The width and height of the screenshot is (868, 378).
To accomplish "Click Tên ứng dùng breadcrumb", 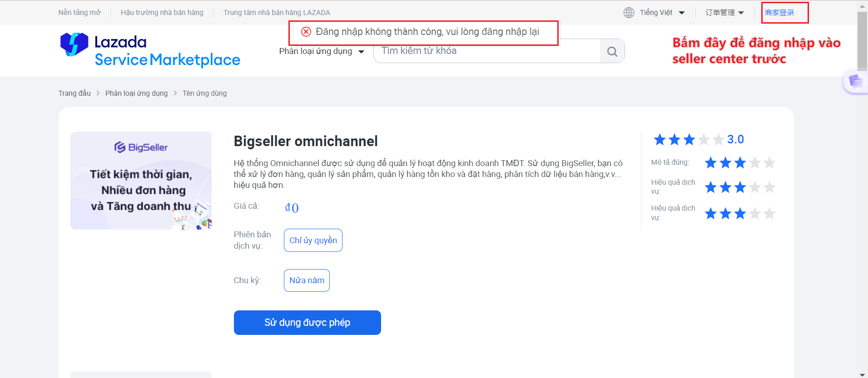I will [x=204, y=93].
